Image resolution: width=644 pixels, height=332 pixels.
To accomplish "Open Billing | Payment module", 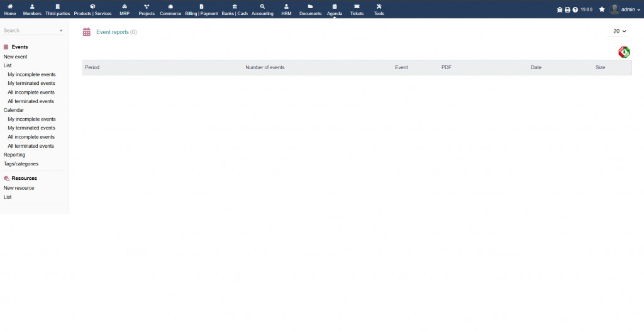I will 201,10.
